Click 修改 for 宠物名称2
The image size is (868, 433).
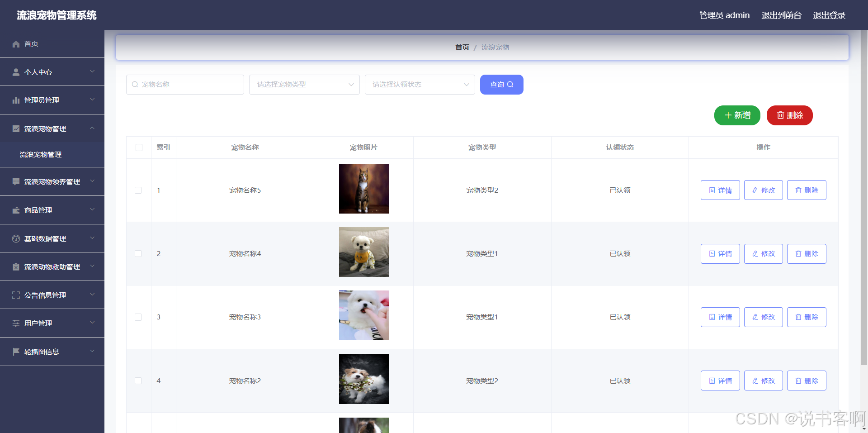[x=764, y=381]
